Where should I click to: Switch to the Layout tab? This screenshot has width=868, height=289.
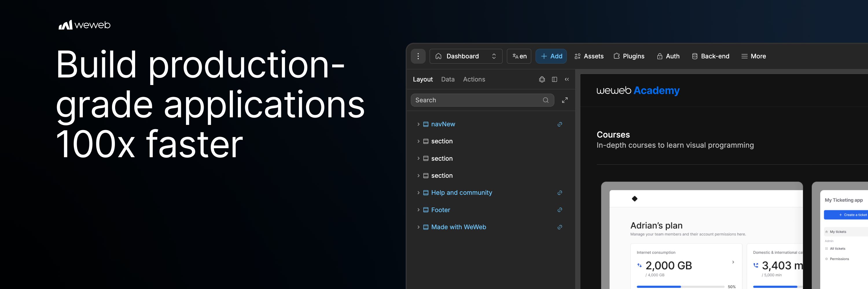point(422,79)
